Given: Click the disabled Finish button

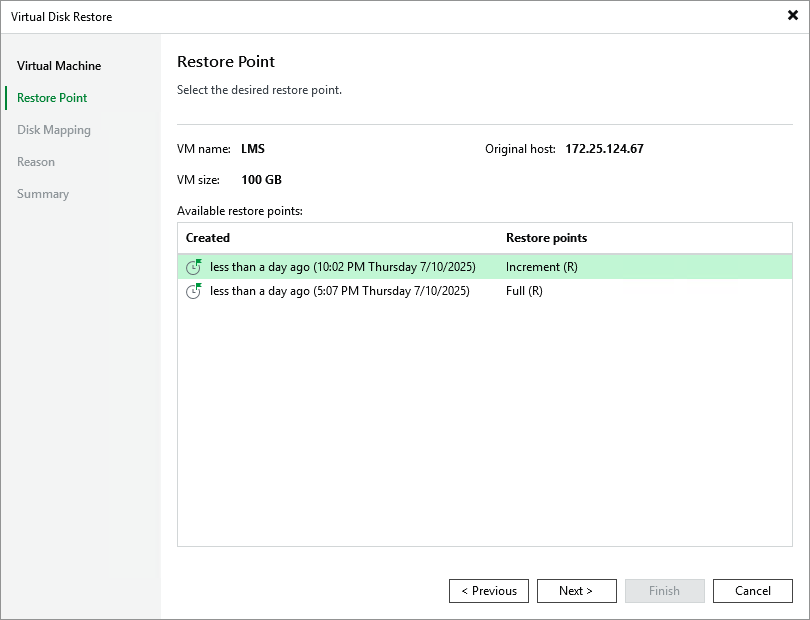Looking at the screenshot, I should pyautogui.click(x=665, y=590).
